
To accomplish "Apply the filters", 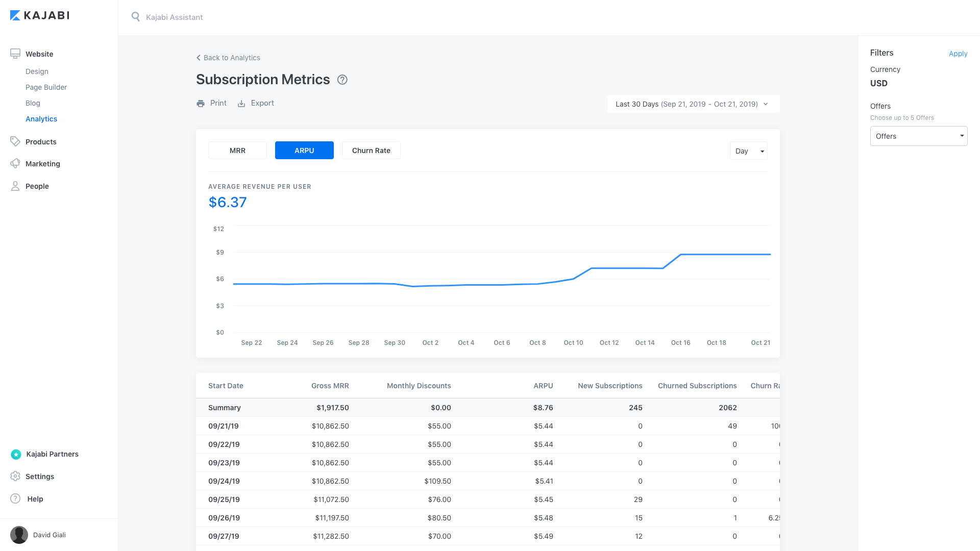I will tap(958, 54).
